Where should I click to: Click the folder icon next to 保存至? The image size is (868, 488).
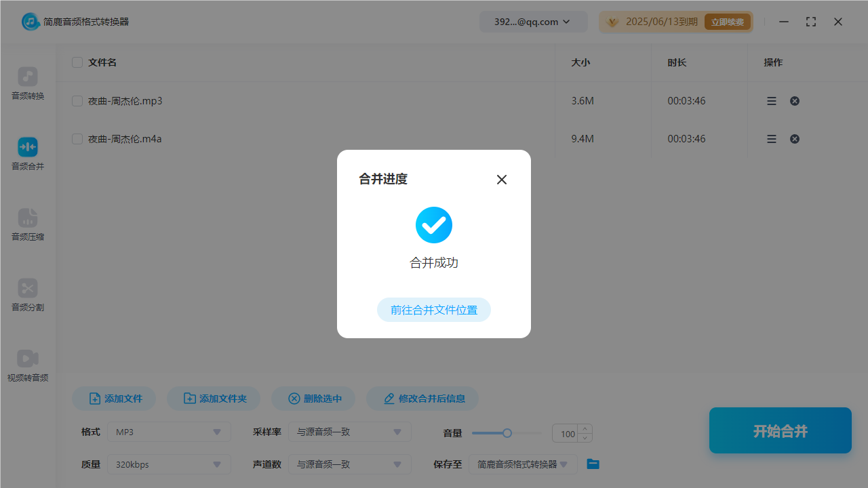pyautogui.click(x=593, y=464)
